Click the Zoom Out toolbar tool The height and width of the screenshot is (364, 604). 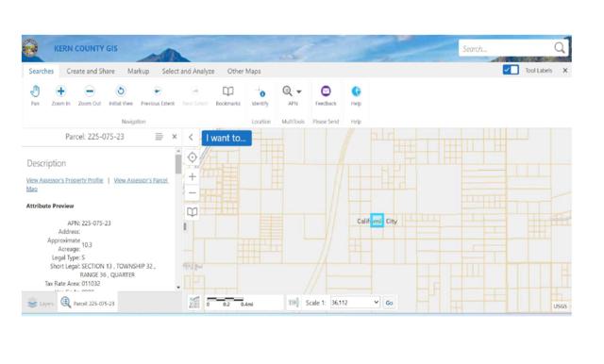click(90, 91)
